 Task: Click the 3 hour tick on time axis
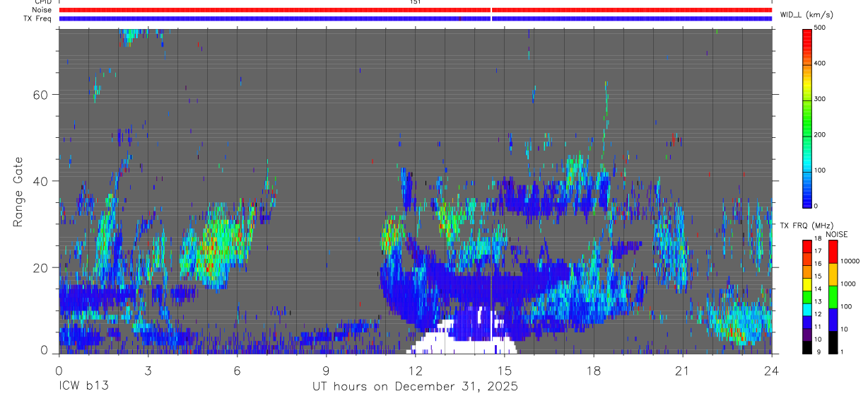click(148, 370)
